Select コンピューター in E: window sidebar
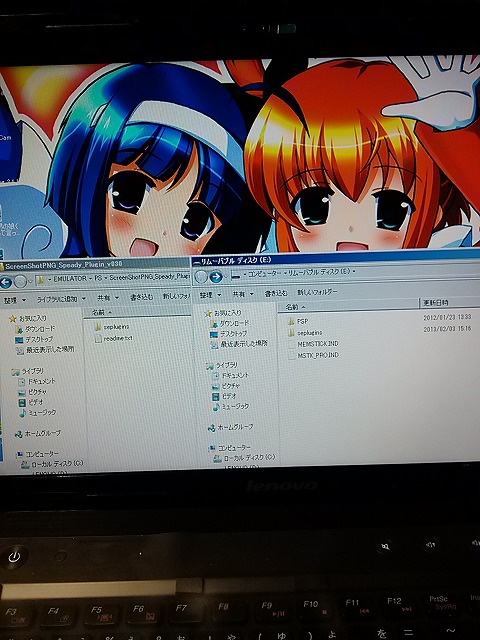Image resolution: width=480 pixels, height=640 pixels. click(234, 448)
